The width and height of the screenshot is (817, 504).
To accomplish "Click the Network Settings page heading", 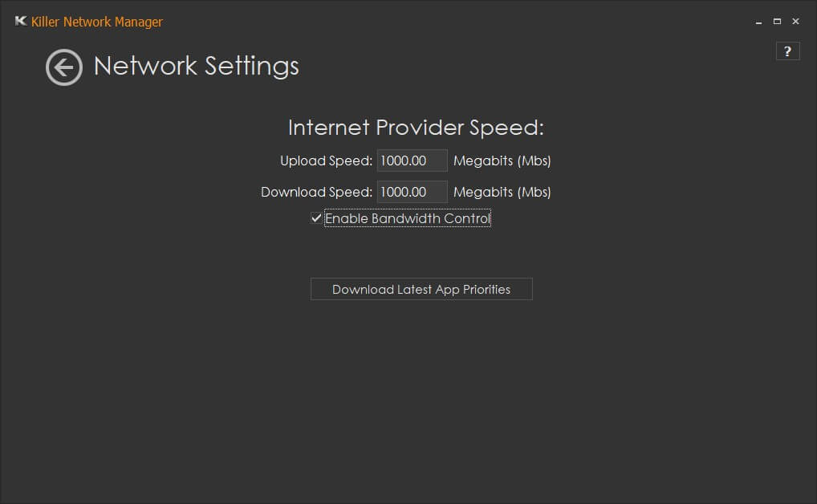I will 197,66.
